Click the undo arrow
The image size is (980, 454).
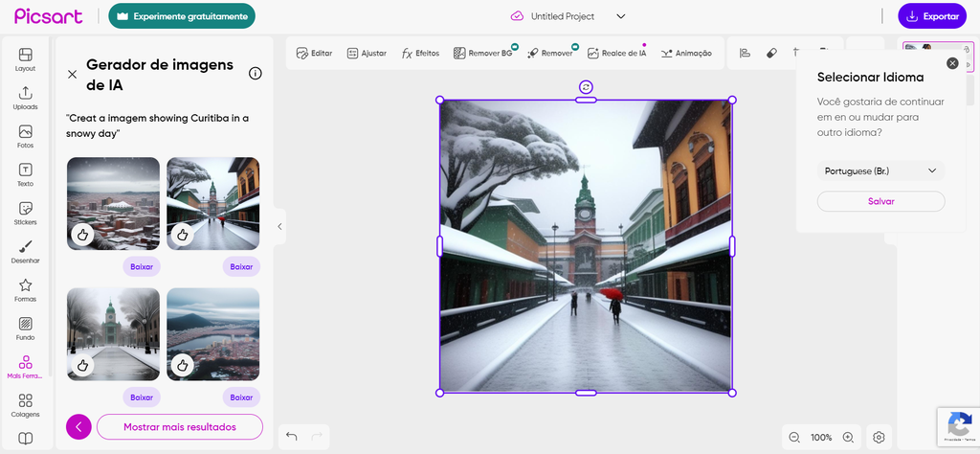(292, 437)
